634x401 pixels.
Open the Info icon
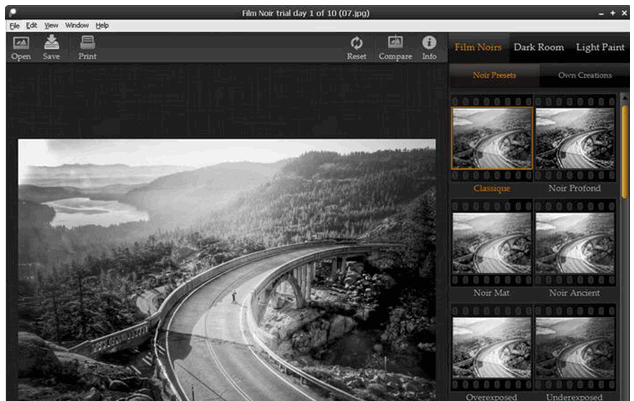(429, 44)
